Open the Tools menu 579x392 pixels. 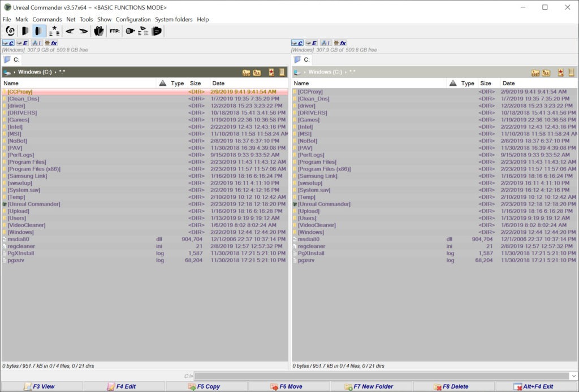(x=87, y=19)
